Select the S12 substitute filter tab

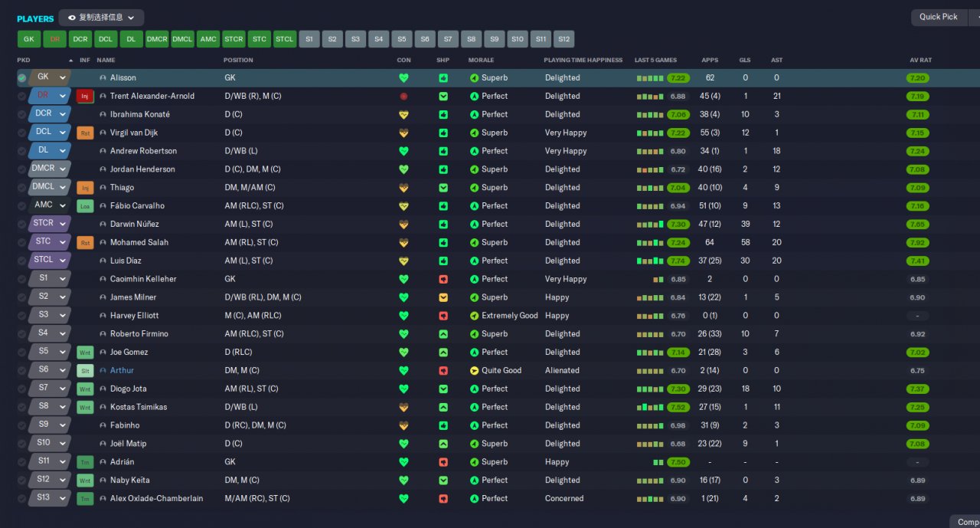[563, 39]
